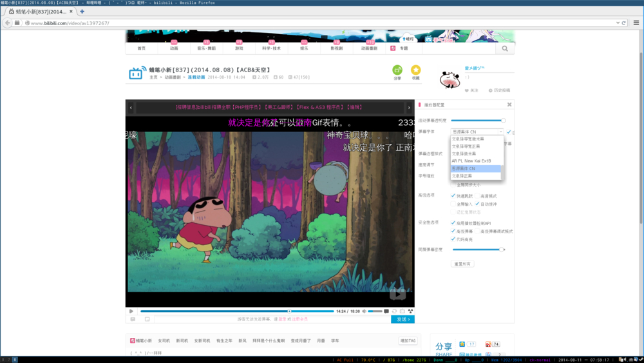Toggle loop playback icon in player
This screenshot has width=644, height=363.
(394, 311)
